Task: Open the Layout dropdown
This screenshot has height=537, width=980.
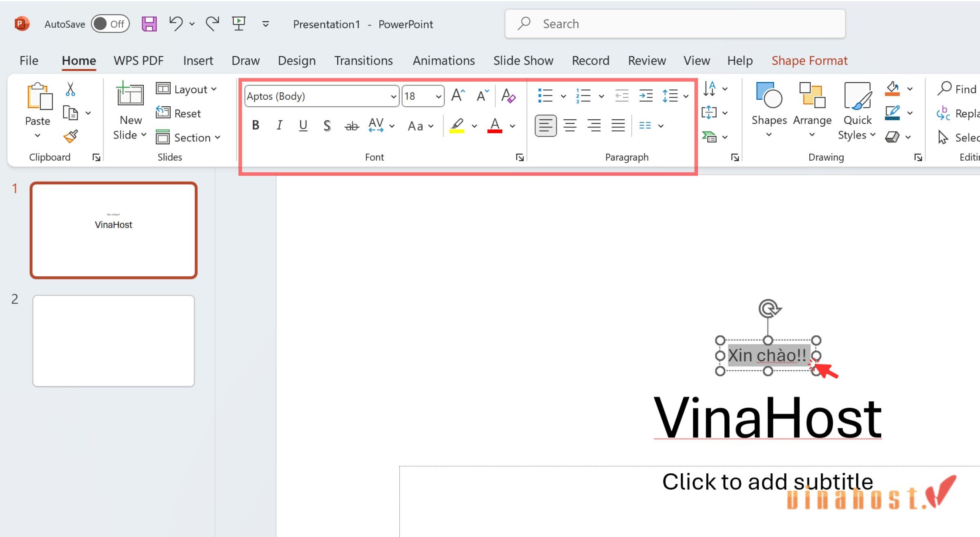Action: (x=187, y=89)
